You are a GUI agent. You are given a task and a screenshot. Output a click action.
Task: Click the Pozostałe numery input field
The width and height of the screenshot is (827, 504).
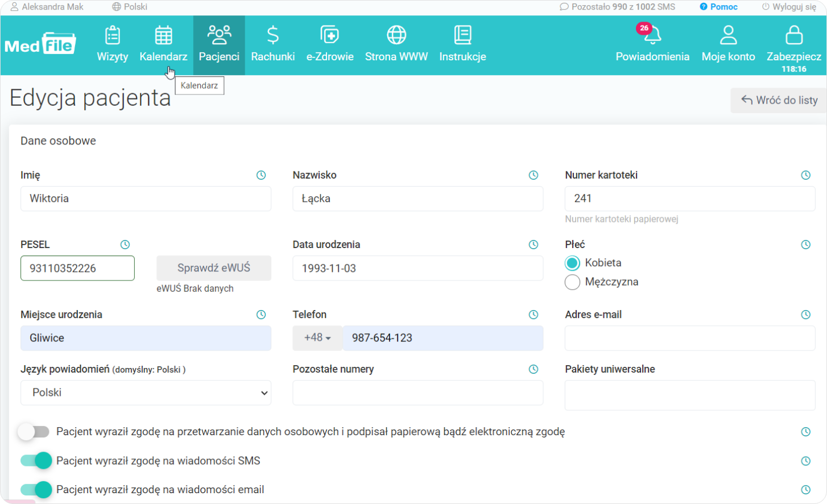pos(418,393)
